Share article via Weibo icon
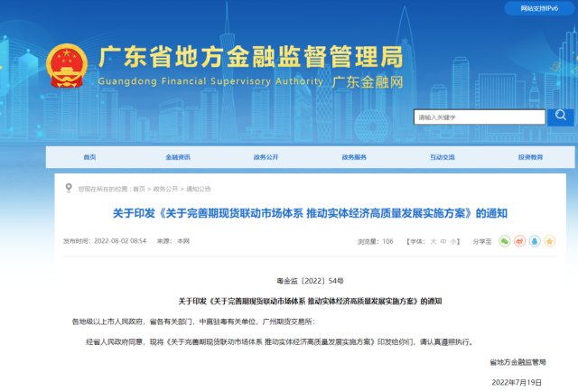 (519, 241)
